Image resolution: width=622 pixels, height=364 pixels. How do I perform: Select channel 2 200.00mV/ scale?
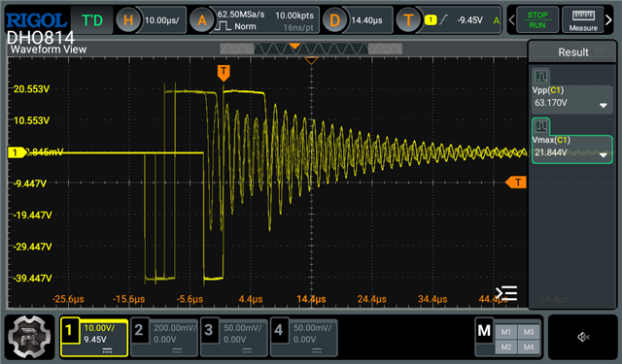(x=175, y=328)
